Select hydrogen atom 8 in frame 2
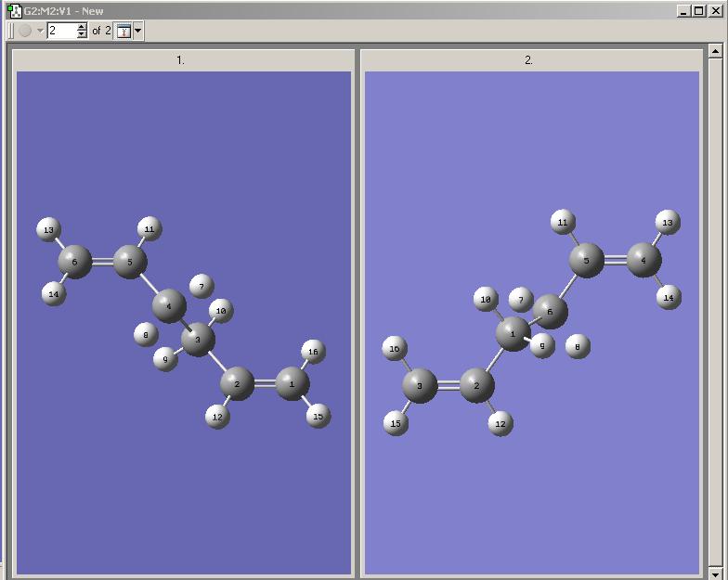This screenshot has width=728, height=580. click(x=578, y=347)
